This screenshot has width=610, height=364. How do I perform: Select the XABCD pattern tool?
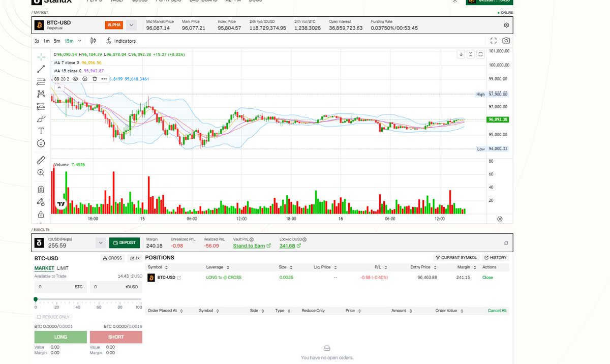pyautogui.click(x=41, y=94)
